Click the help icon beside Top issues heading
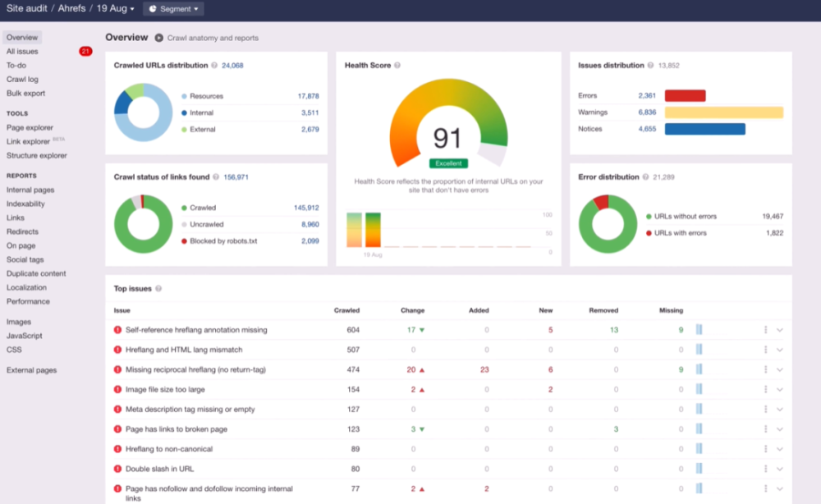Screen dimensions: 821x504 158,289
